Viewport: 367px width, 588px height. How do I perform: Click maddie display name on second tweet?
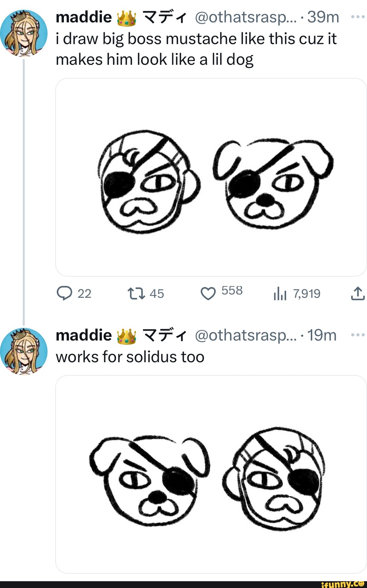click(84, 335)
